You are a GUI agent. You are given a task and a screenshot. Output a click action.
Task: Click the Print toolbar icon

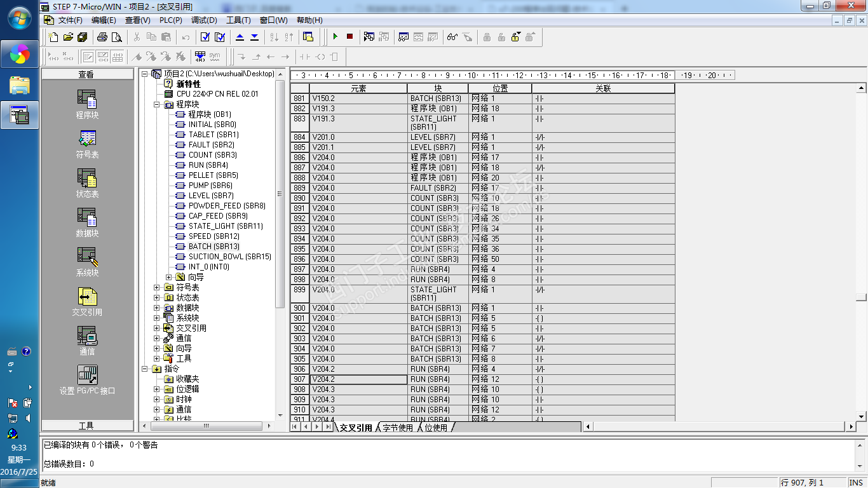click(x=102, y=37)
